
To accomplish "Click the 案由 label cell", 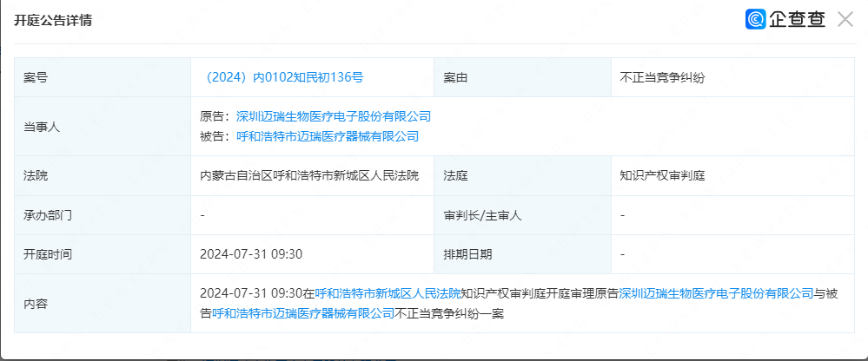I will point(522,77).
